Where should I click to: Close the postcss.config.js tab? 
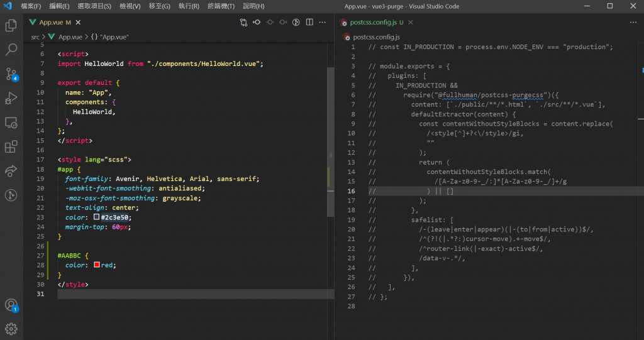pyautogui.click(x=410, y=22)
